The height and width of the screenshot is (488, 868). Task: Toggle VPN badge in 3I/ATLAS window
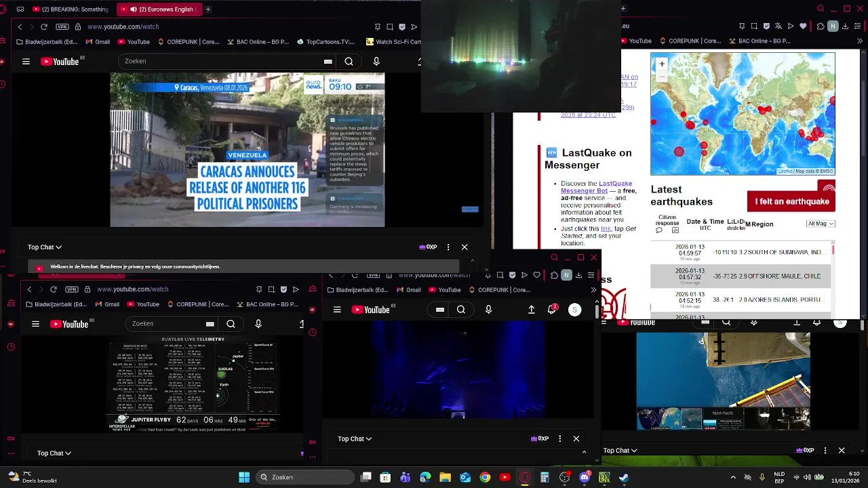pos(72,289)
